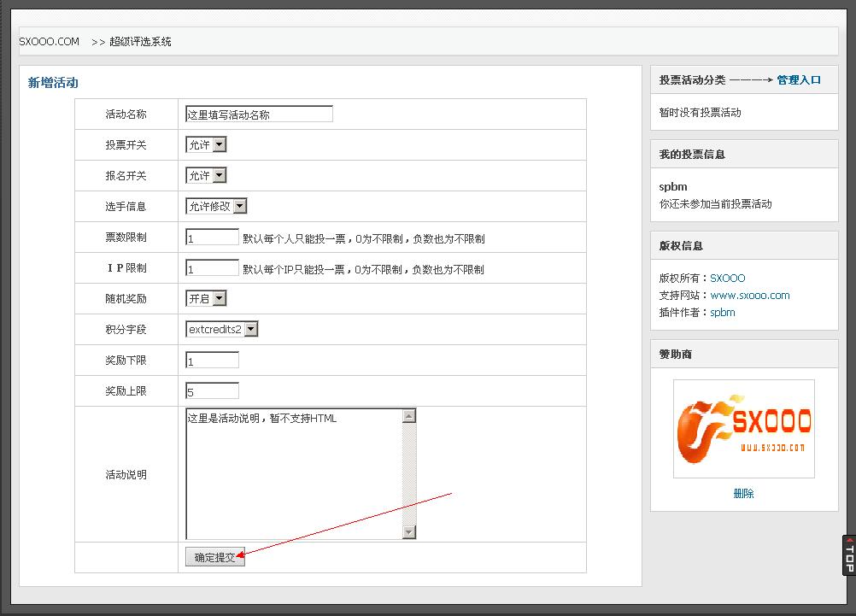Screen dimensions: 856x616
Task: Click the spbm plugin author link
Action: pyautogui.click(x=723, y=312)
